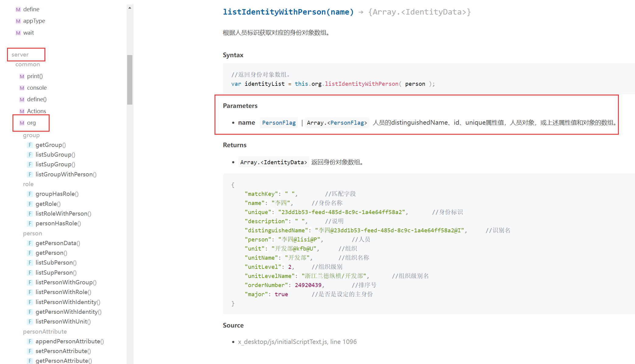Click the M icon beside appType
This screenshot has height=364, width=635.
[18, 21]
